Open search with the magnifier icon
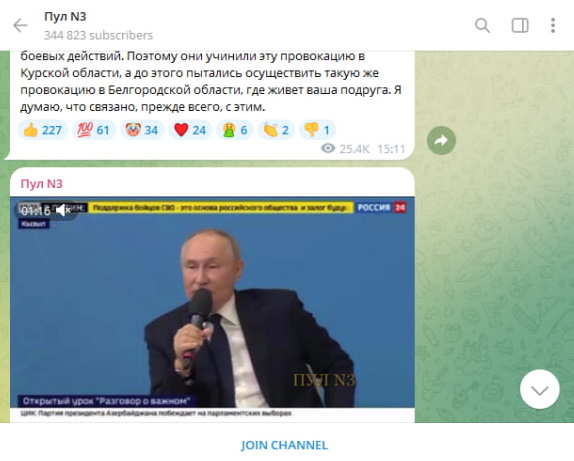574x461 pixels. tap(482, 26)
